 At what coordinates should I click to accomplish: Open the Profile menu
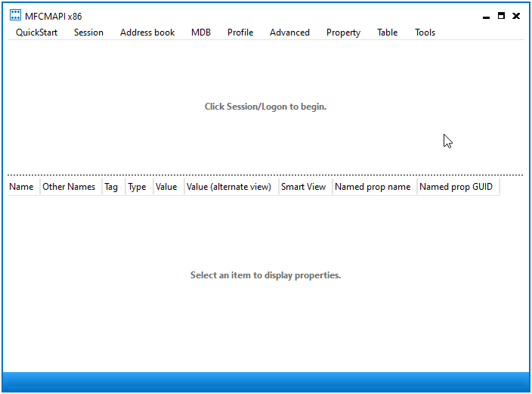(x=240, y=33)
